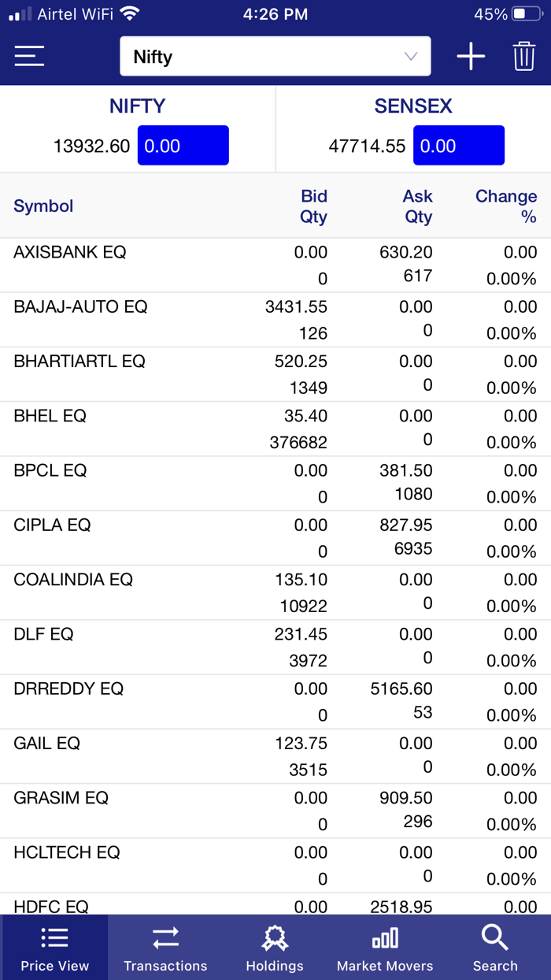Expand the Symbol column header
The image size is (551, 980).
[43, 206]
